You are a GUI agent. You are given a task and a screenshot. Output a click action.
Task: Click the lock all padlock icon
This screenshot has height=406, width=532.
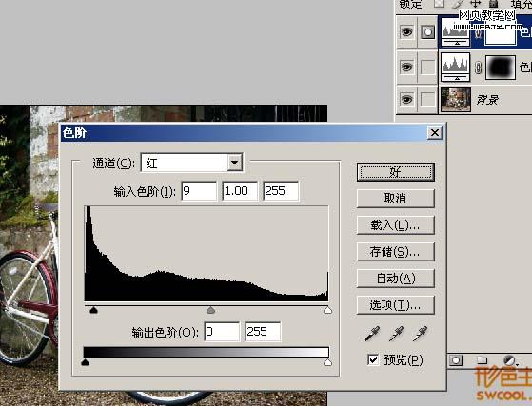[494, 4]
